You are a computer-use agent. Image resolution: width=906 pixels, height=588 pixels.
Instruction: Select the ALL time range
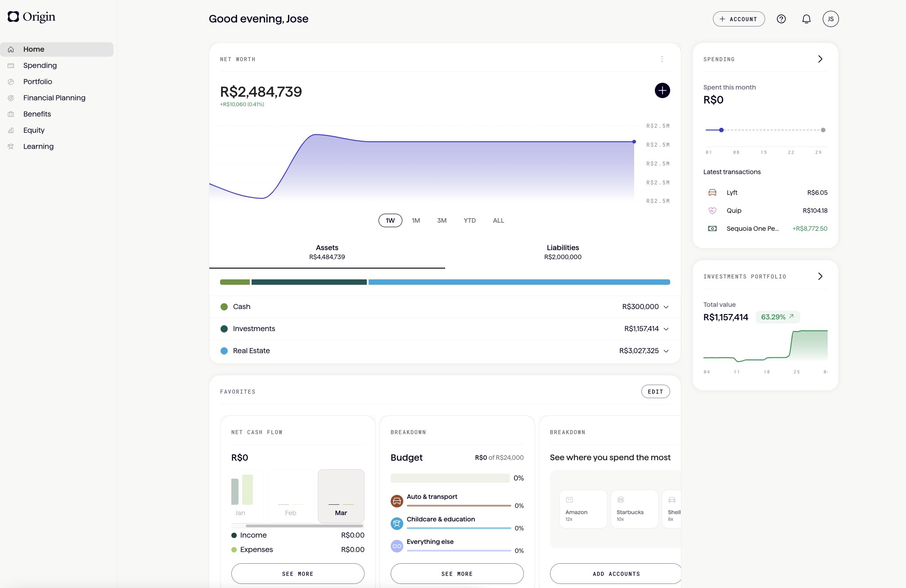tap(498, 220)
